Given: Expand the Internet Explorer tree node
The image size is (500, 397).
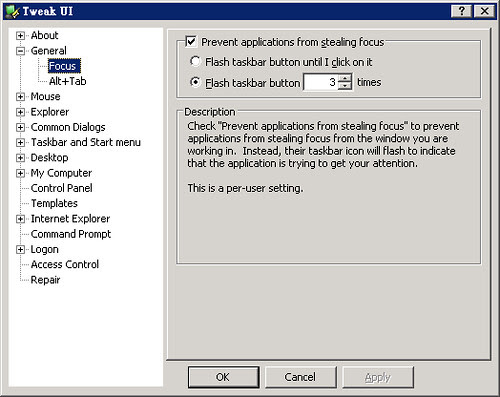Looking at the screenshot, I should tap(20, 219).
